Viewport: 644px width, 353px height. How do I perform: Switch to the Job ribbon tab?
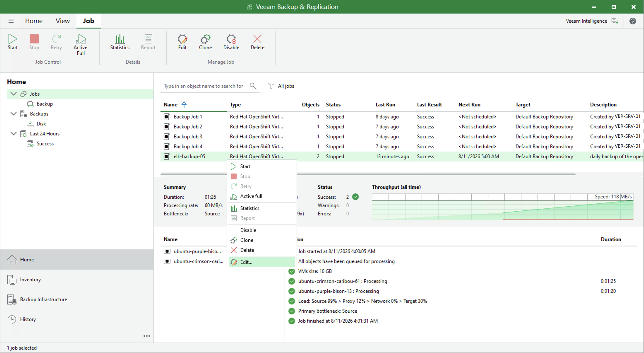89,21
